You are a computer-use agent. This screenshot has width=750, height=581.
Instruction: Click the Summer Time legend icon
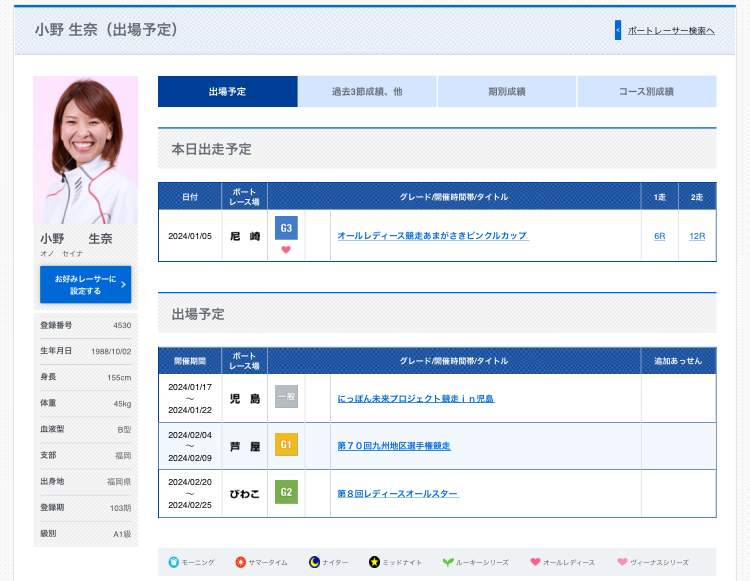[240, 562]
